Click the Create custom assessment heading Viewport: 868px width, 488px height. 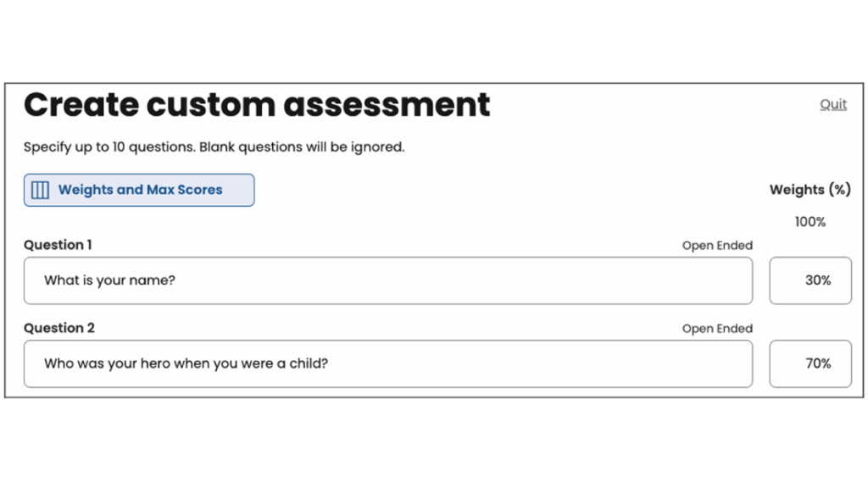[x=257, y=104]
